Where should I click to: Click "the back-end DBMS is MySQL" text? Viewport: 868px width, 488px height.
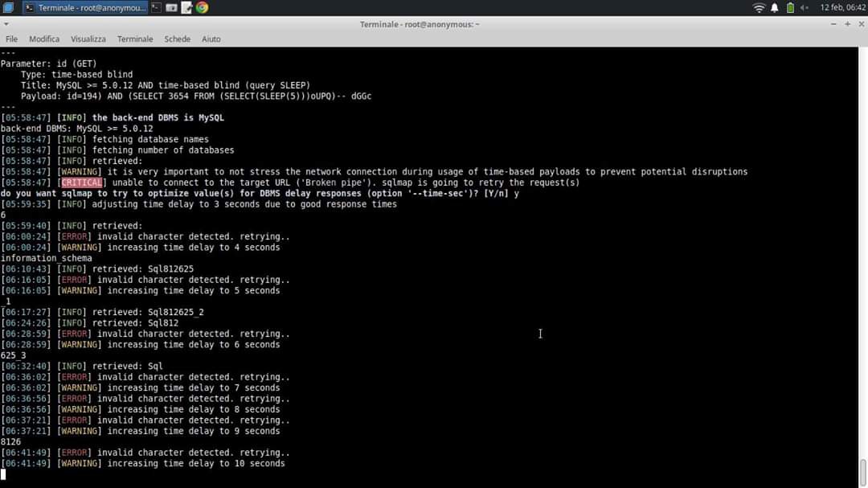(158, 117)
